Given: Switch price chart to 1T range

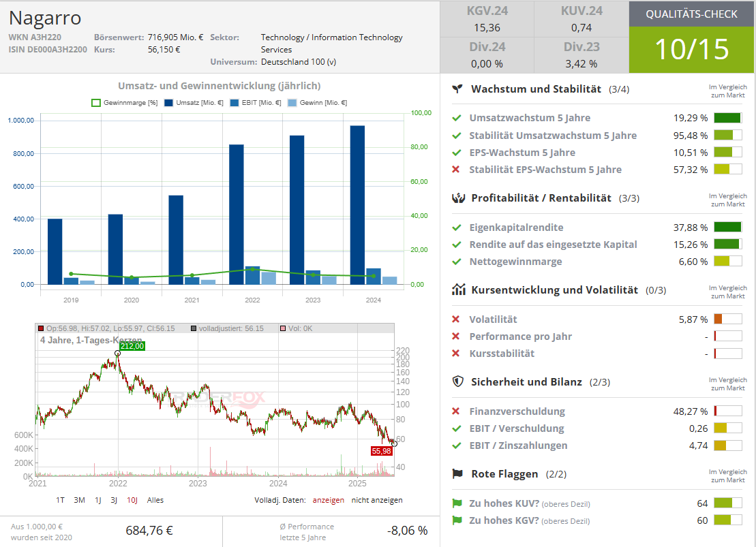Looking at the screenshot, I should (60, 500).
